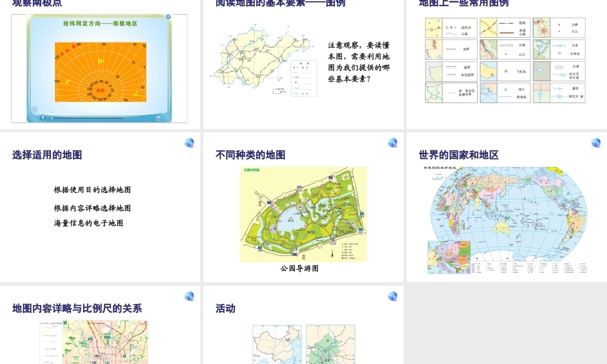
Task: Expand the 沙漠 legend entry
Action: (x=560, y=67)
